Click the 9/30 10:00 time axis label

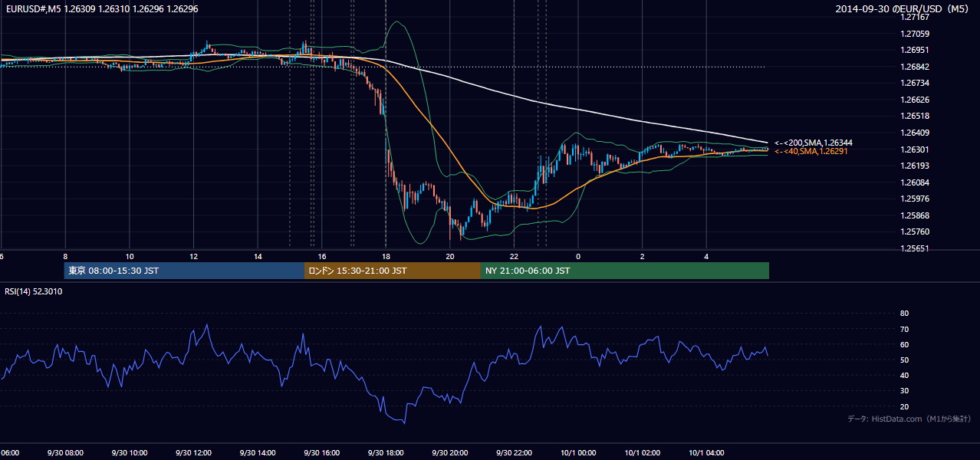(x=129, y=453)
